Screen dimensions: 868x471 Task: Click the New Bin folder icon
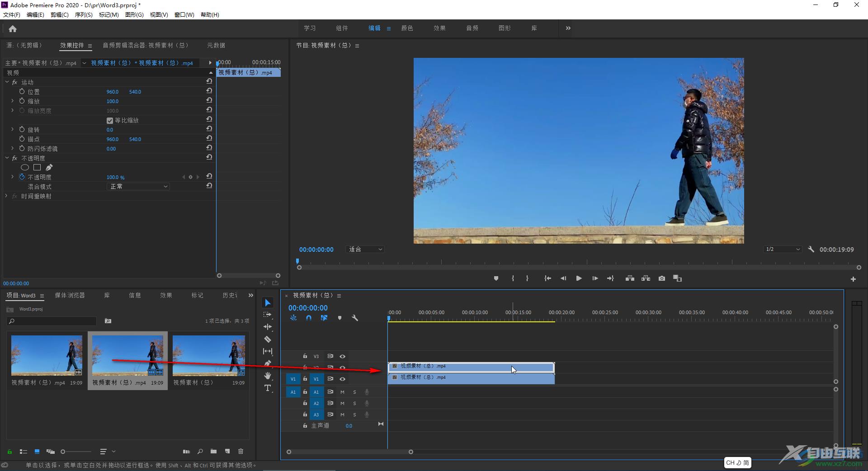click(x=213, y=451)
